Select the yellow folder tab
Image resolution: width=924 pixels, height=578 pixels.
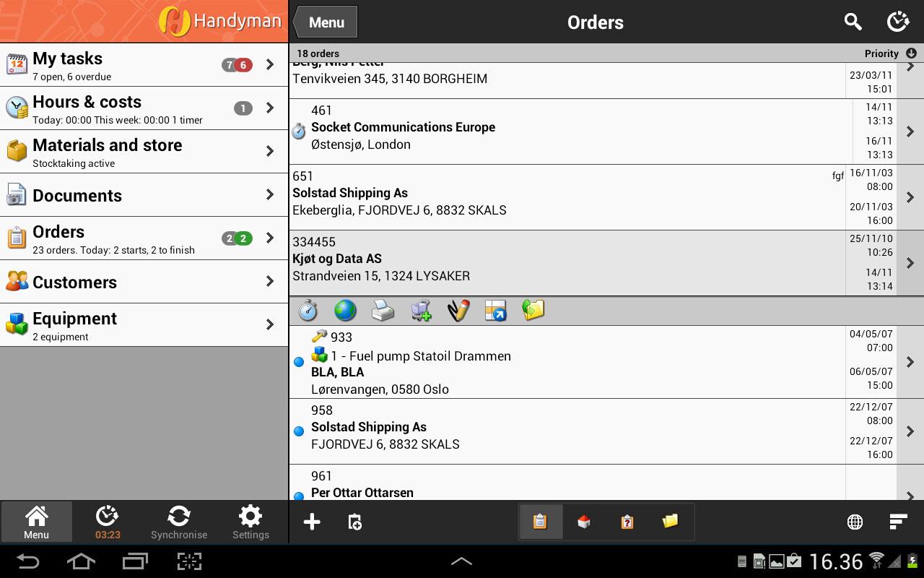point(671,522)
